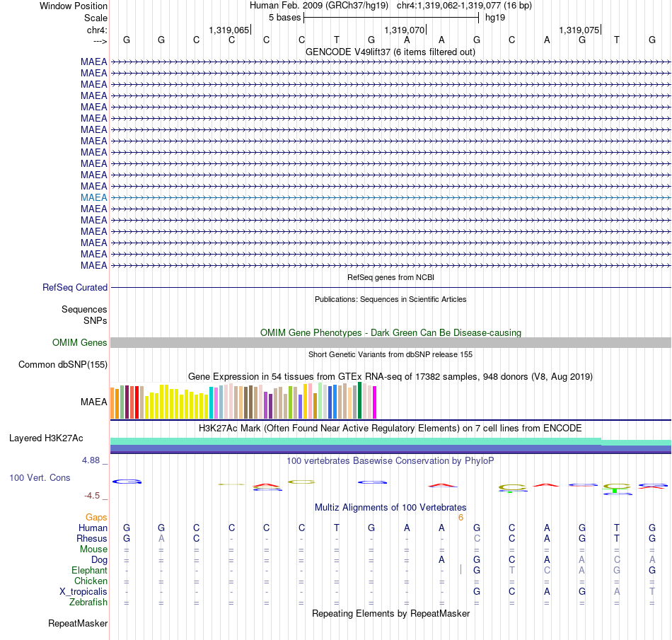Click the 100 Vert. Cons track label
Image resolution: width=672 pixels, height=640 pixels.
[40, 477]
